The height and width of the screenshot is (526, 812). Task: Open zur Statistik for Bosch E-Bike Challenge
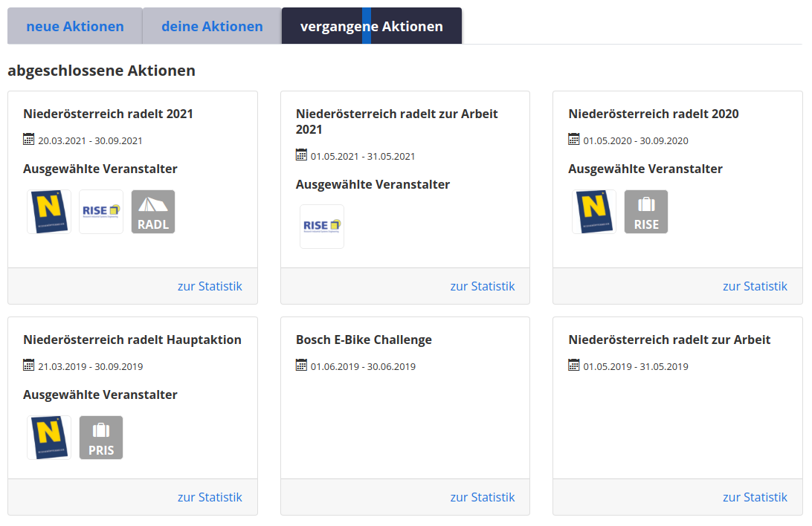tap(483, 497)
